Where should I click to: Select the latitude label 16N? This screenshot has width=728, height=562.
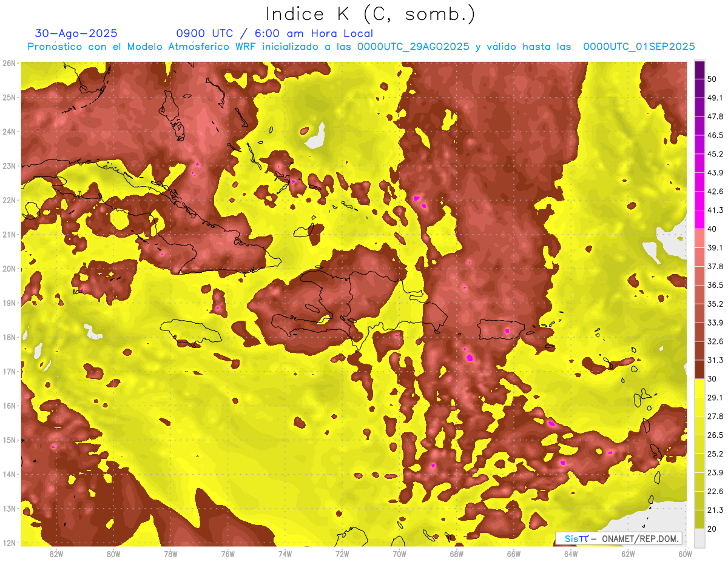click(x=9, y=406)
